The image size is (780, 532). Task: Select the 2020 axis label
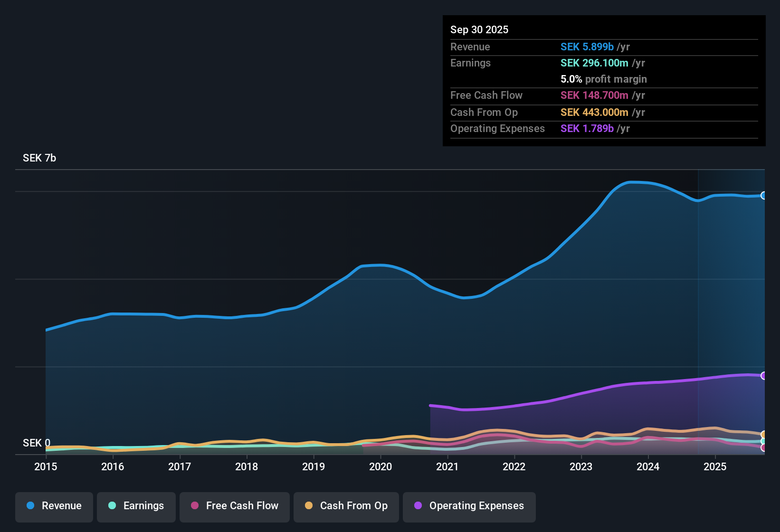(x=380, y=467)
